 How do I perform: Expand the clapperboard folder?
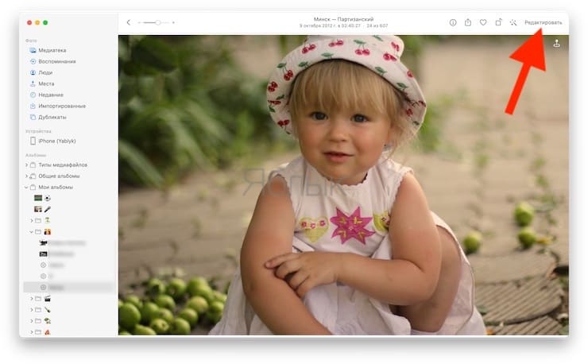point(32,299)
